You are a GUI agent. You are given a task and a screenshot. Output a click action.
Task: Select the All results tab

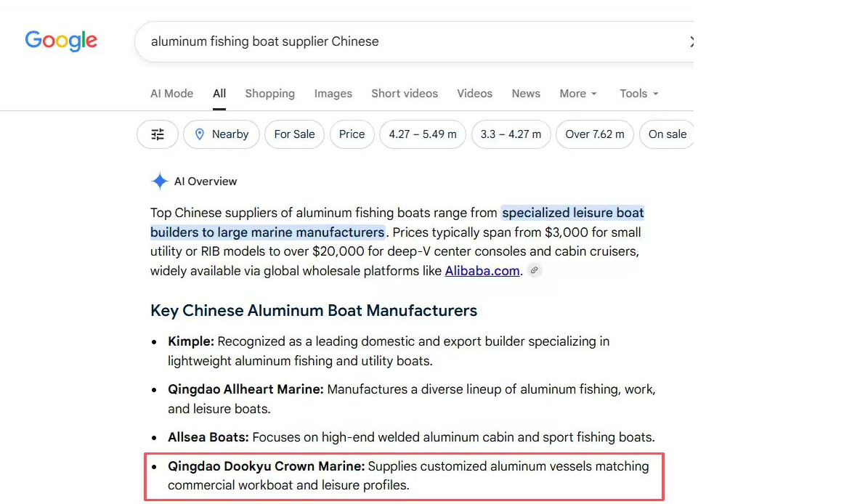click(x=219, y=93)
